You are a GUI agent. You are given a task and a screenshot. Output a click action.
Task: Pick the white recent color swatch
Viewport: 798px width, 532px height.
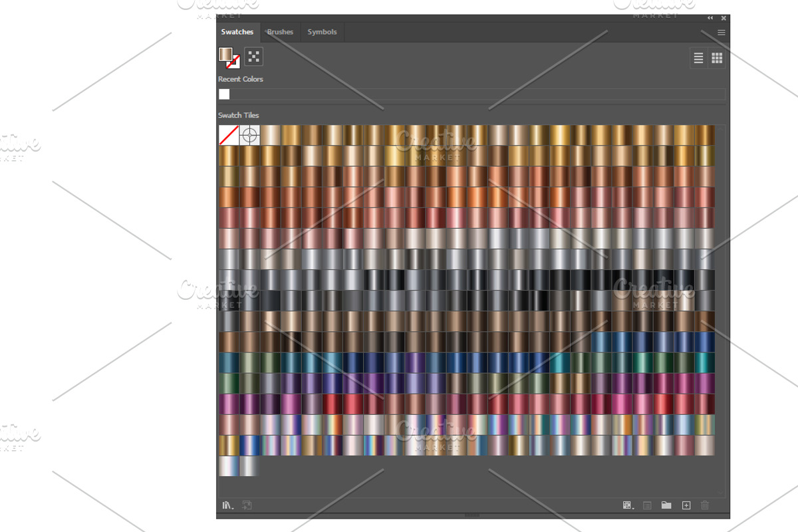click(224, 94)
